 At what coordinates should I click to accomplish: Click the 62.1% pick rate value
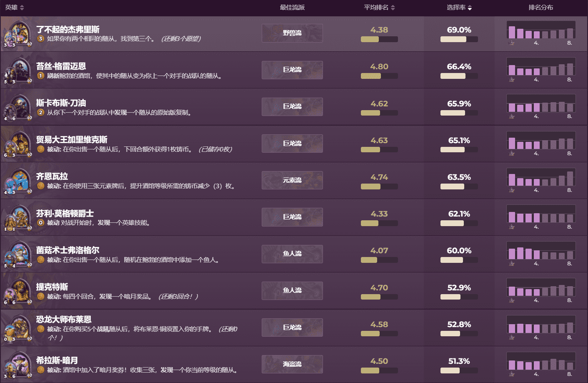pyautogui.click(x=459, y=214)
